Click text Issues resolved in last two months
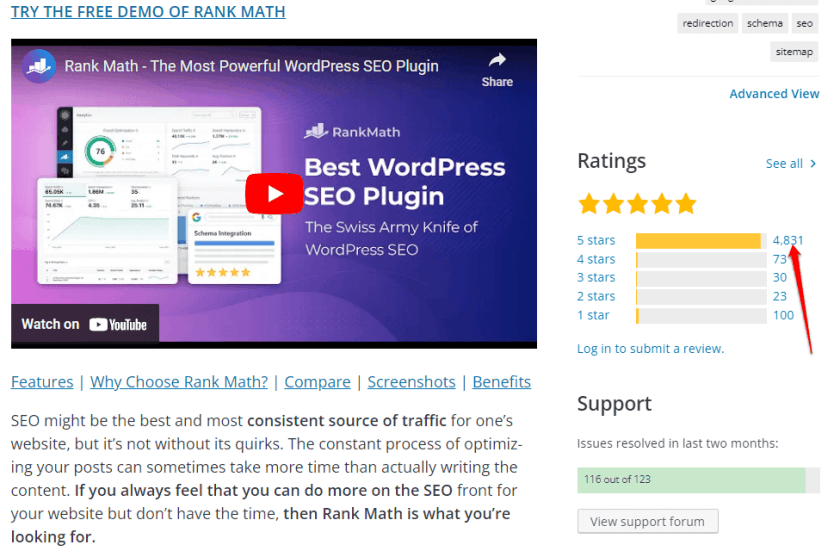The image size is (840, 551). [677, 443]
